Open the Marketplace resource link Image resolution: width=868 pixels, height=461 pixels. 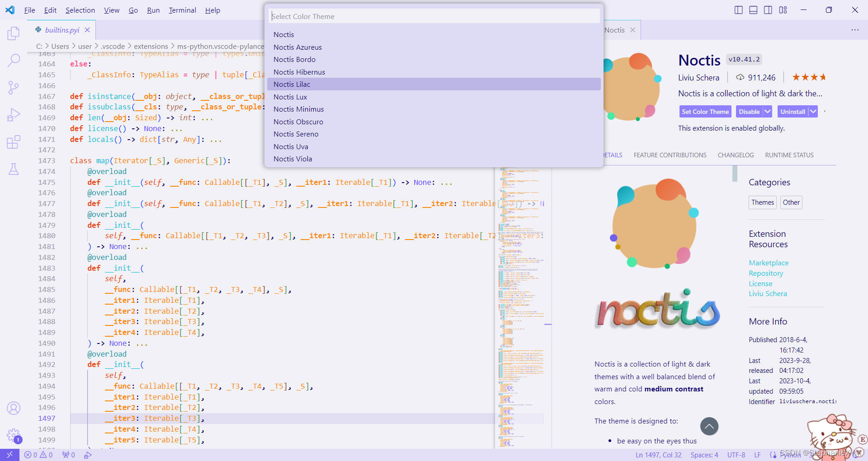(769, 263)
